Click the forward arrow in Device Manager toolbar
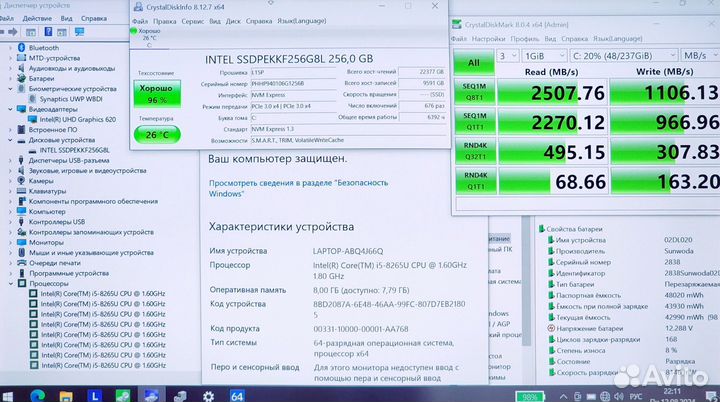Viewport: 720px width, 402px height. pos(13,32)
